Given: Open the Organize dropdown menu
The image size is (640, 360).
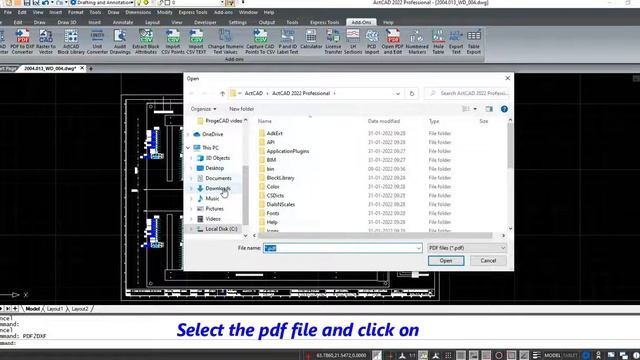Looking at the screenshot, I should tap(203, 109).
